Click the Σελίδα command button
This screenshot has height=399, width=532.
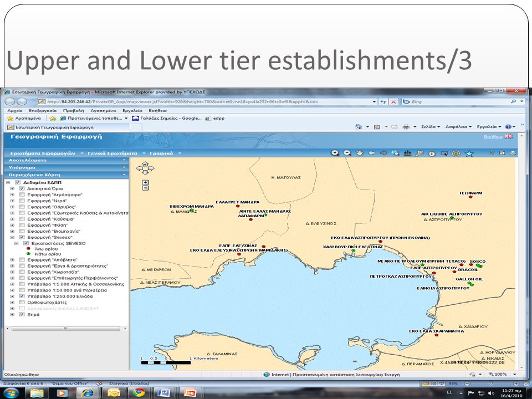click(430, 127)
